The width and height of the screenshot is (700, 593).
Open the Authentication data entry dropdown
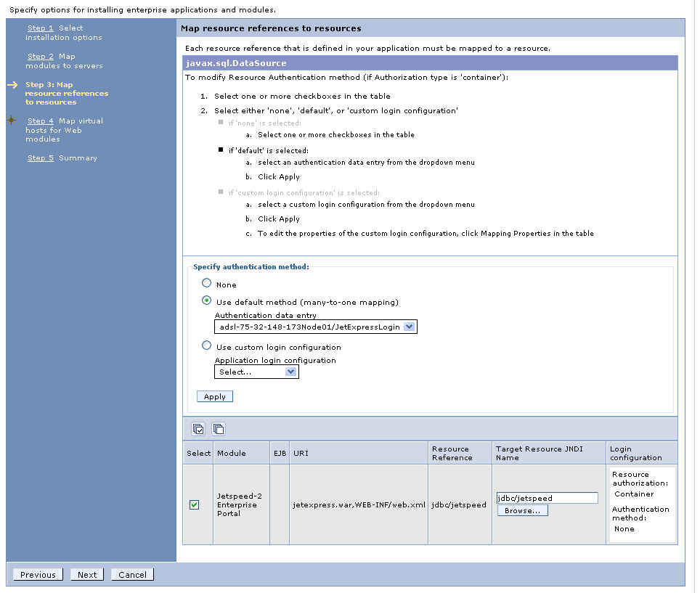coord(409,327)
